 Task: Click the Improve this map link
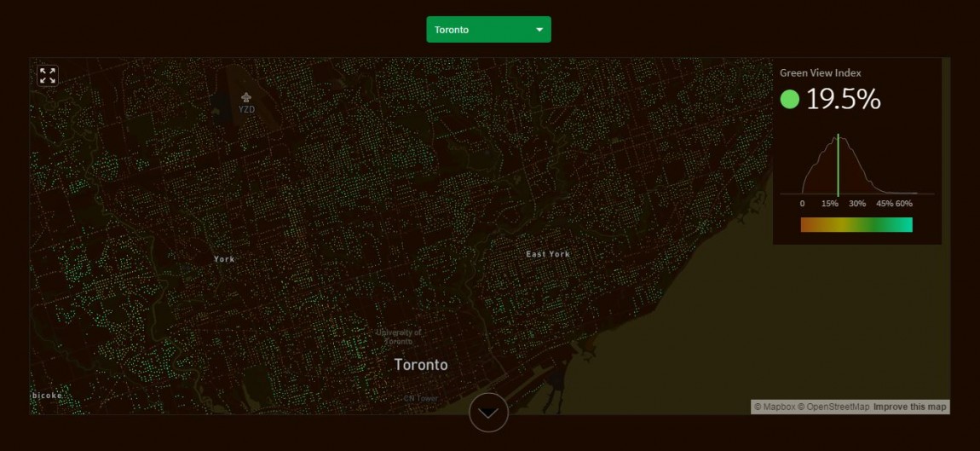tap(909, 407)
